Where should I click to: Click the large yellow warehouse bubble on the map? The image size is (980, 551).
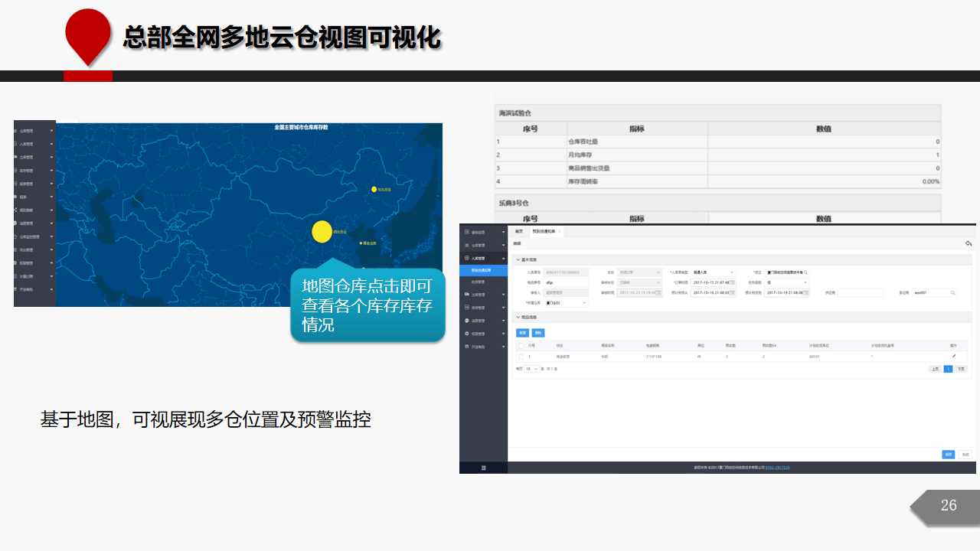[322, 231]
